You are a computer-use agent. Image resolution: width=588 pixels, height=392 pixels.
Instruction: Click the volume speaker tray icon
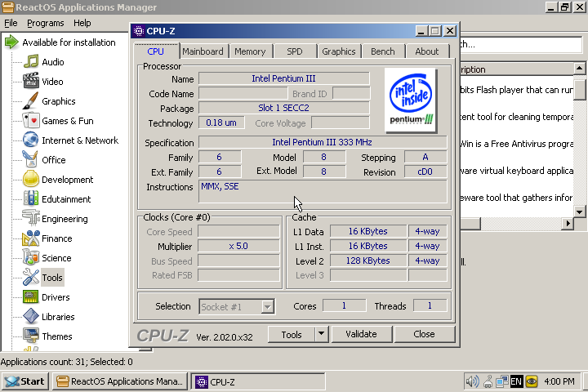pyautogui.click(x=472, y=381)
